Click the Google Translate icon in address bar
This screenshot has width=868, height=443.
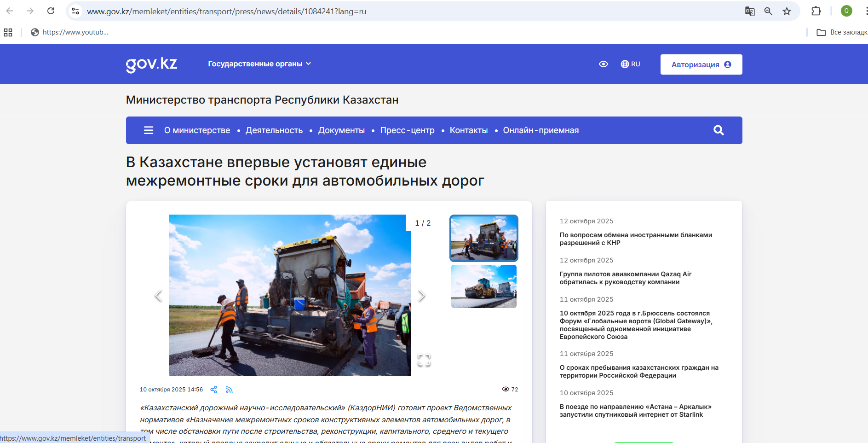point(750,12)
